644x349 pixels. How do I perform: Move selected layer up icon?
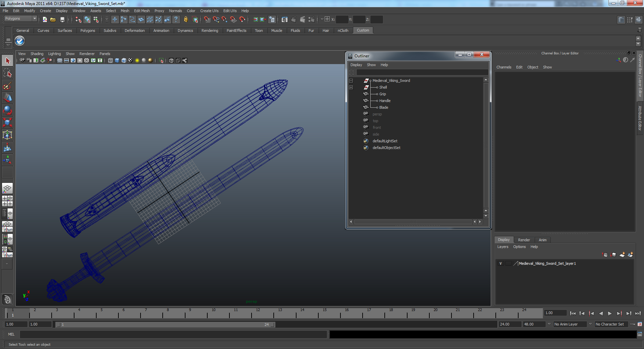(605, 255)
